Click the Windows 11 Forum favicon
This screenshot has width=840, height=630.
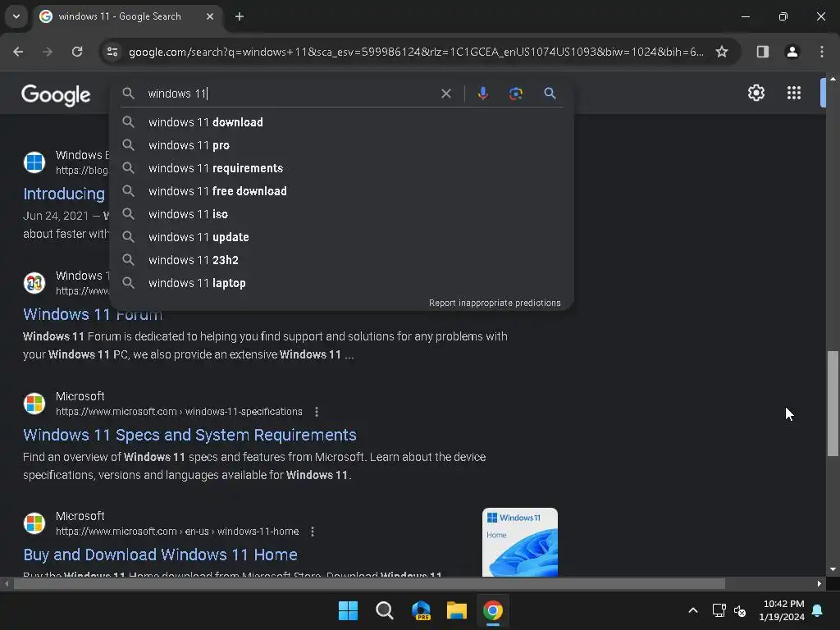click(x=34, y=283)
